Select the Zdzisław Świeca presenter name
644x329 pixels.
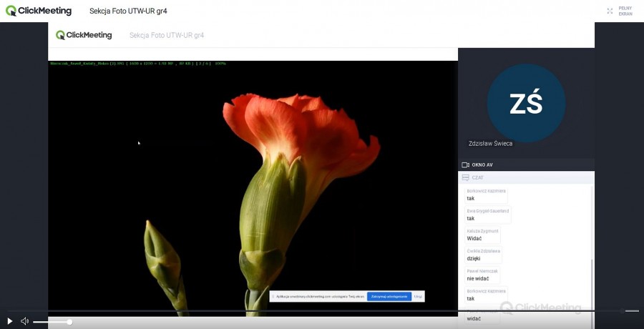tap(490, 143)
